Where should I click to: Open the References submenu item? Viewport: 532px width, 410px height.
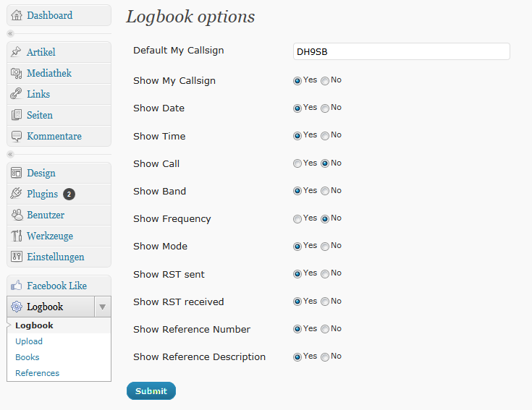click(x=38, y=373)
